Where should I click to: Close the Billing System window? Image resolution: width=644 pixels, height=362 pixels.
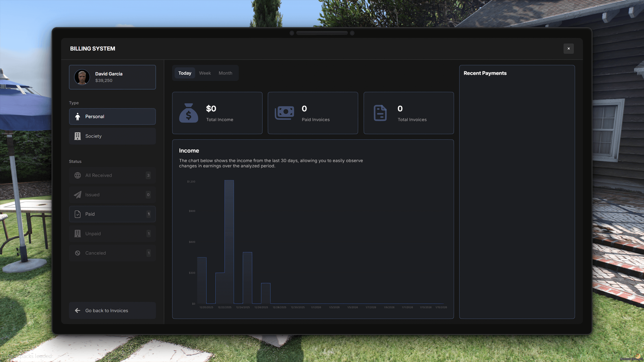tap(569, 49)
